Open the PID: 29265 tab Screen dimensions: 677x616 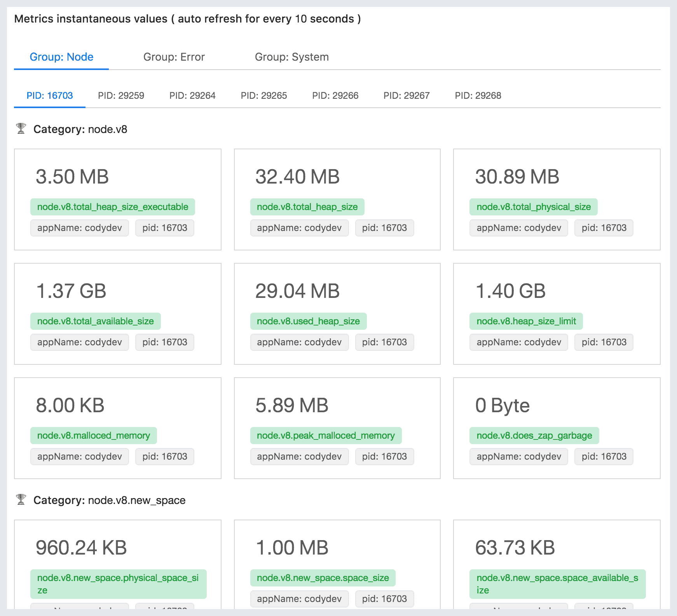point(264,96)
